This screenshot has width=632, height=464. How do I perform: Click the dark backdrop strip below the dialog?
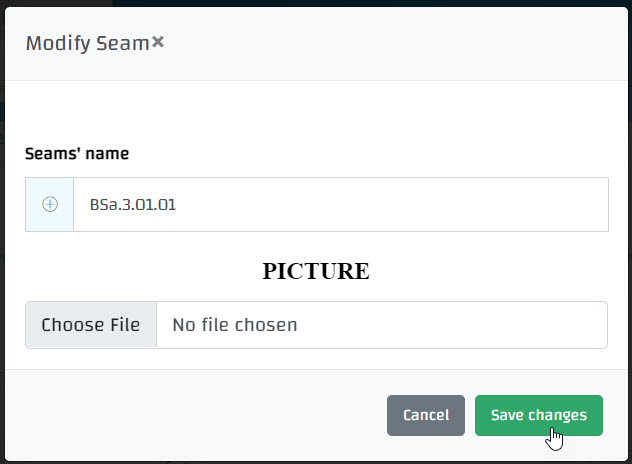point(316,461)
